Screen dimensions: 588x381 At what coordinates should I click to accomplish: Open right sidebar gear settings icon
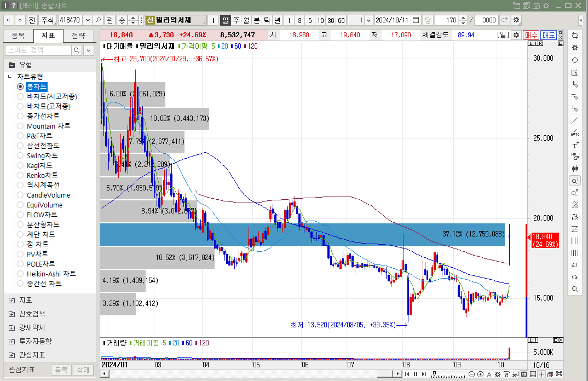tap(574, 48)
